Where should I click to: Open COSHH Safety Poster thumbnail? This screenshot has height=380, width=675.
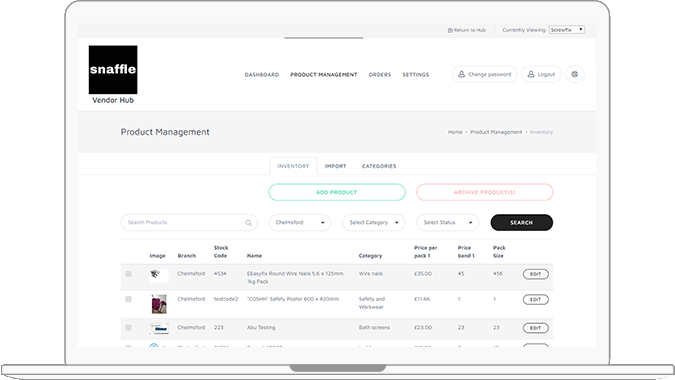(x=159, y=304)
